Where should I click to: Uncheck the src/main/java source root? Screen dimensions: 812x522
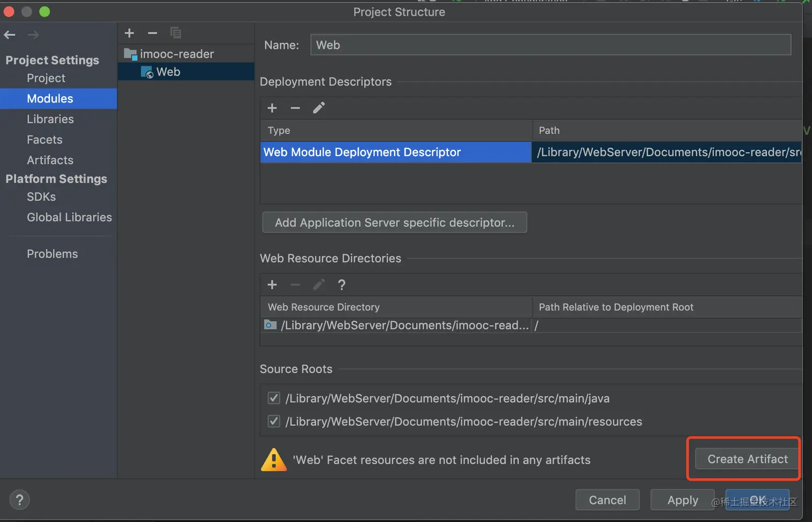[x=274, y=398]
